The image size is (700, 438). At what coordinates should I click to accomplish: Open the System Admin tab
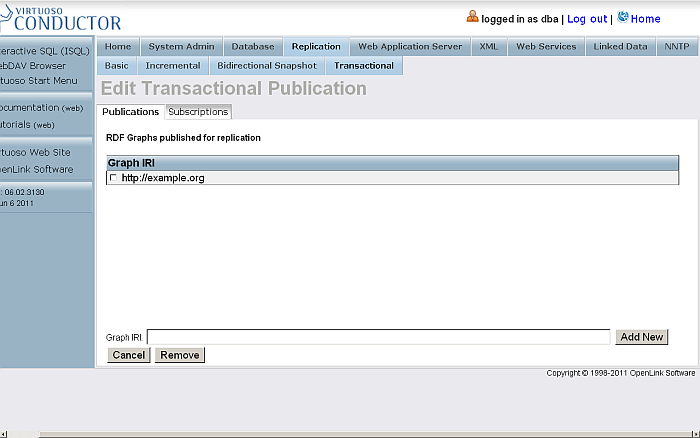[181, 46]
